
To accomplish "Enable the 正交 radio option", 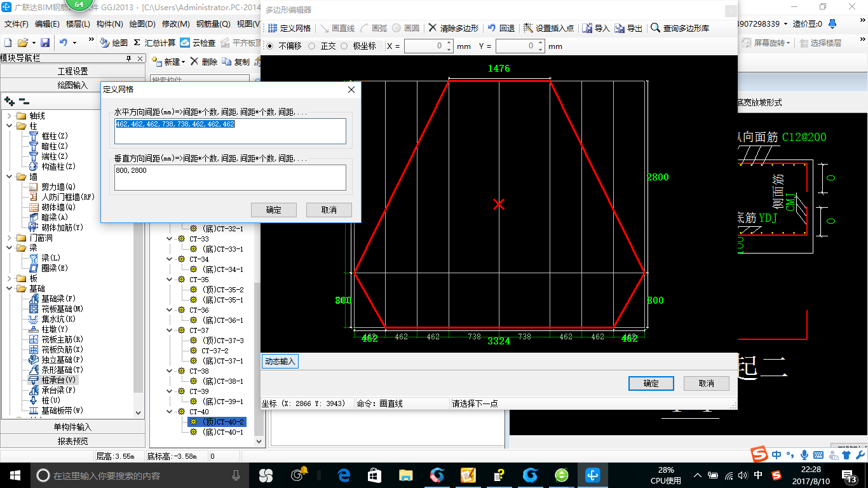I will [x=311, y=46].
